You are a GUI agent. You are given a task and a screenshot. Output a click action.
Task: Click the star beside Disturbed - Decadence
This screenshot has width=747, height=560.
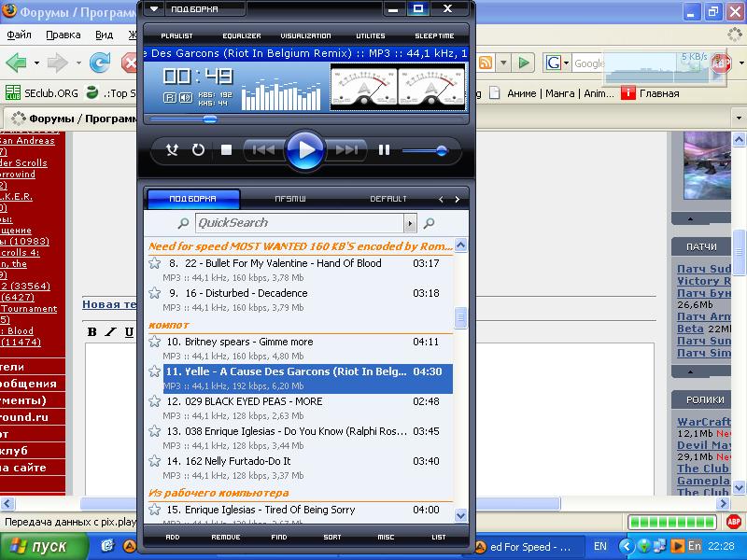click(155, 293)
